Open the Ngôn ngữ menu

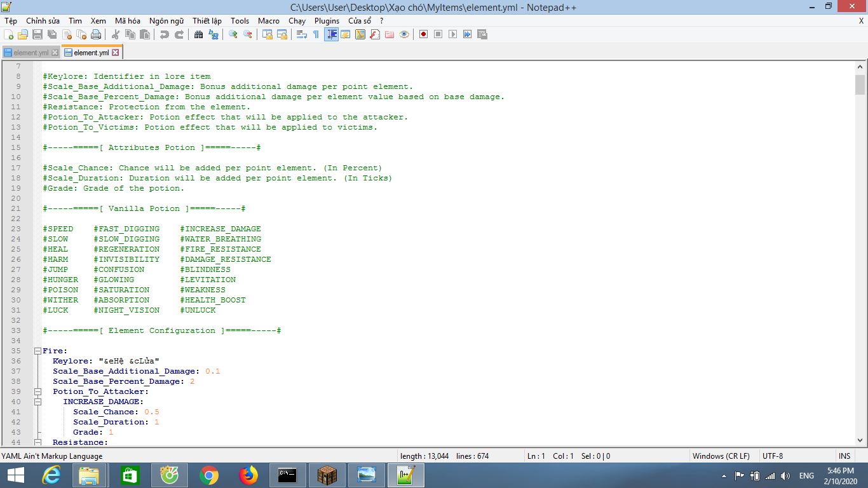click(x=166, y=21)
